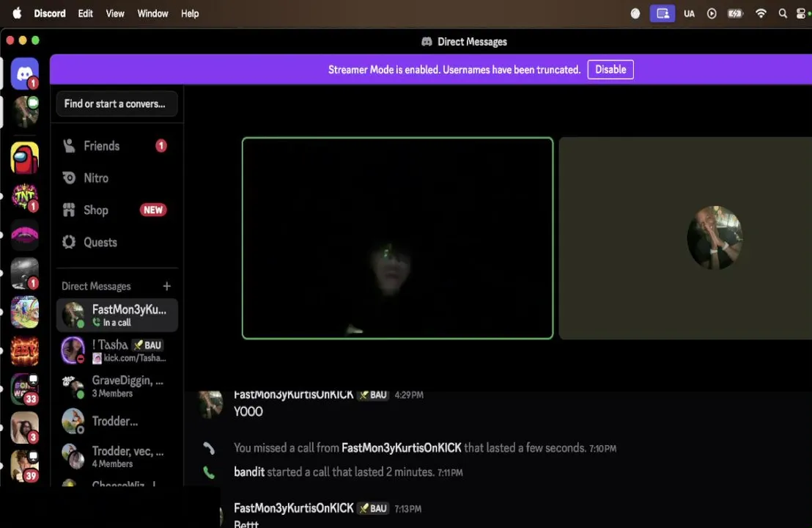Open ! Tasha direct message
The height and width of the screenshot is (528, 812).
(x=117, y=351)
